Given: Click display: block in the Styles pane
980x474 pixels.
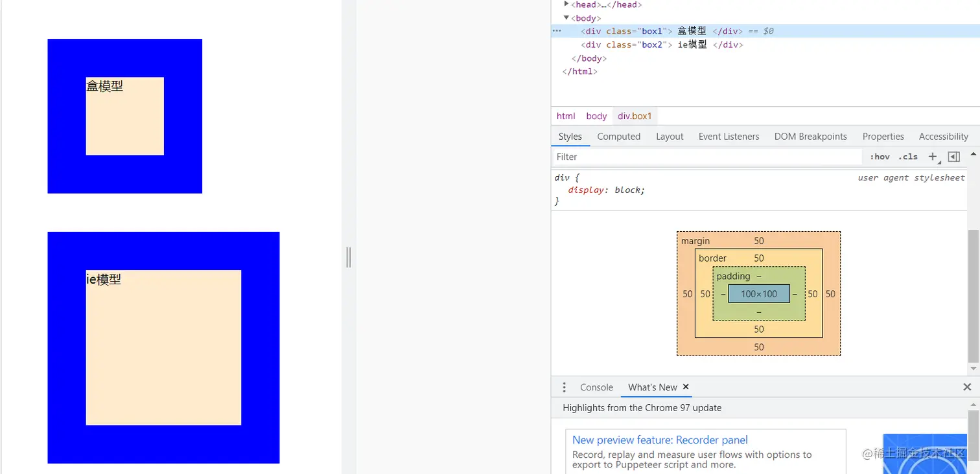Looking at the screenshot, I should (604, 190).
